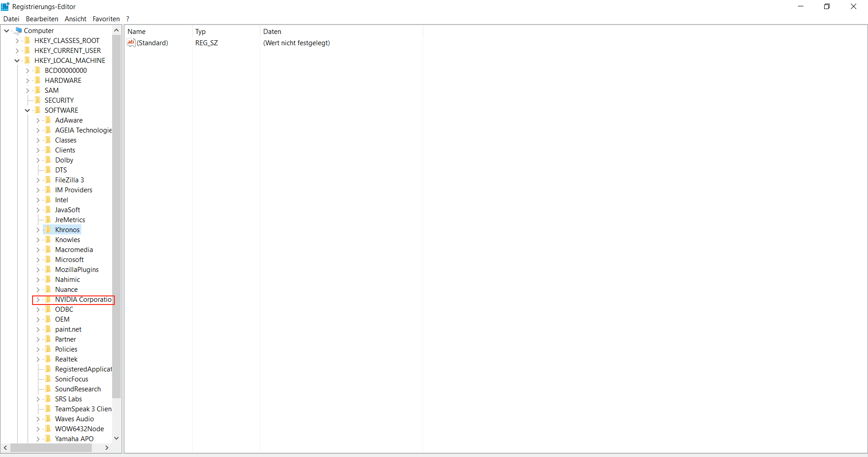Click the Registry Editor title bar icon

point(5,6)
